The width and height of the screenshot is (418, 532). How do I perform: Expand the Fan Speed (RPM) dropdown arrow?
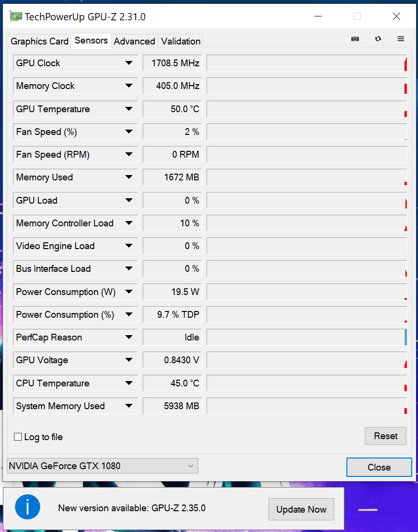(x=129, y=155)
